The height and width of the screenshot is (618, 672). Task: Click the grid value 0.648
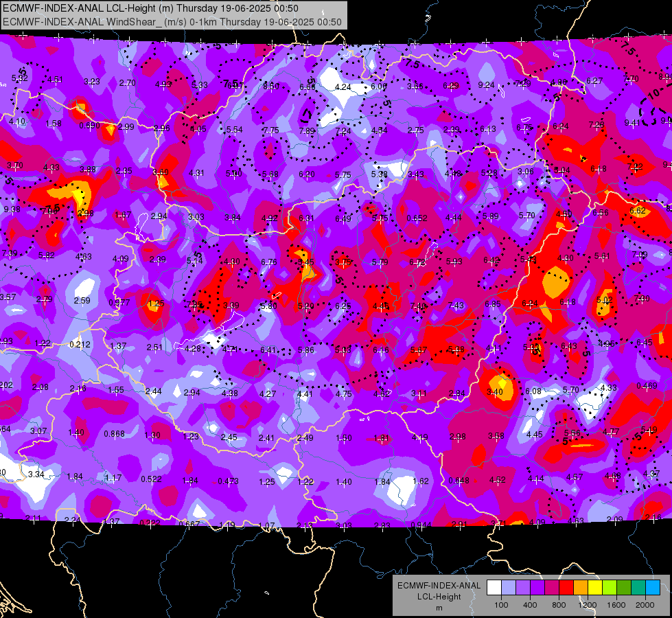(x=459, y=481)
